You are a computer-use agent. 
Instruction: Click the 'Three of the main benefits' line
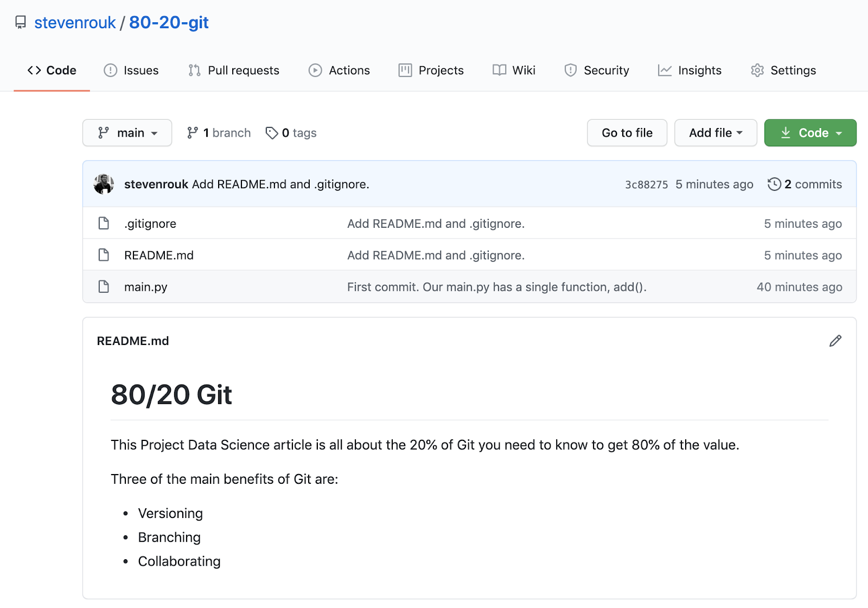pos(225,479)
